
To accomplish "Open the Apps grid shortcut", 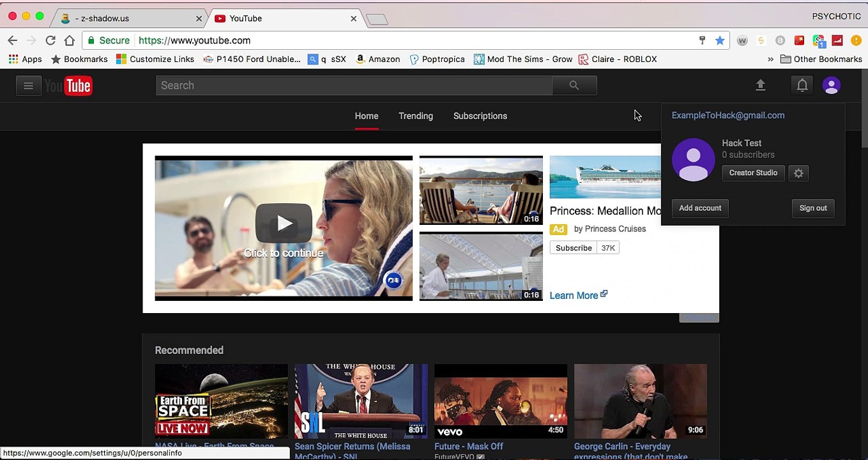I will tap(25, 59).
